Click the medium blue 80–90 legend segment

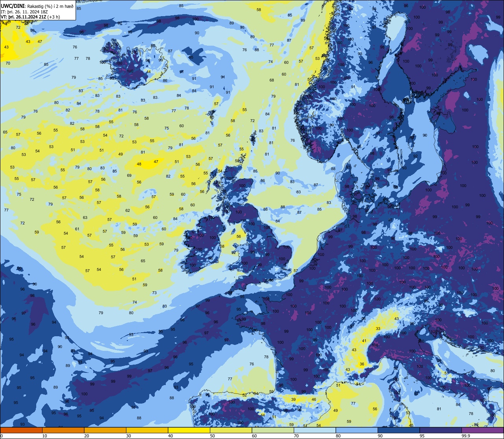tap(357, 430)
